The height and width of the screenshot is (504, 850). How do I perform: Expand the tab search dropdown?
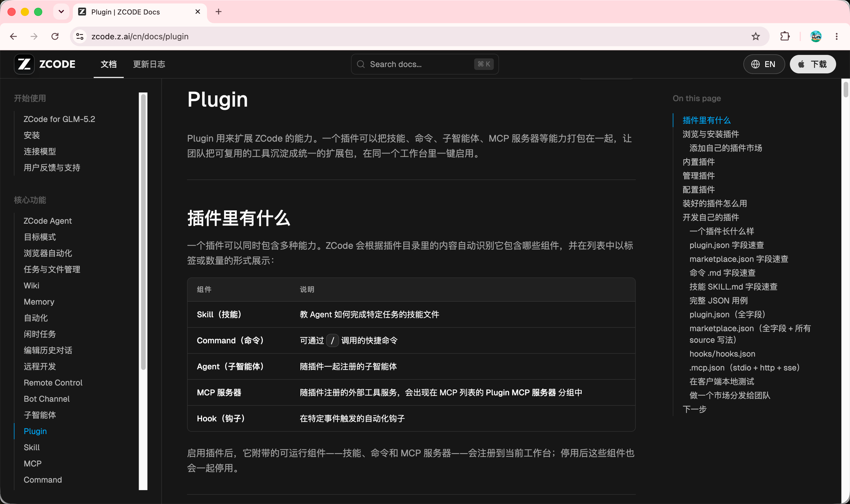[x=61, y=12]
